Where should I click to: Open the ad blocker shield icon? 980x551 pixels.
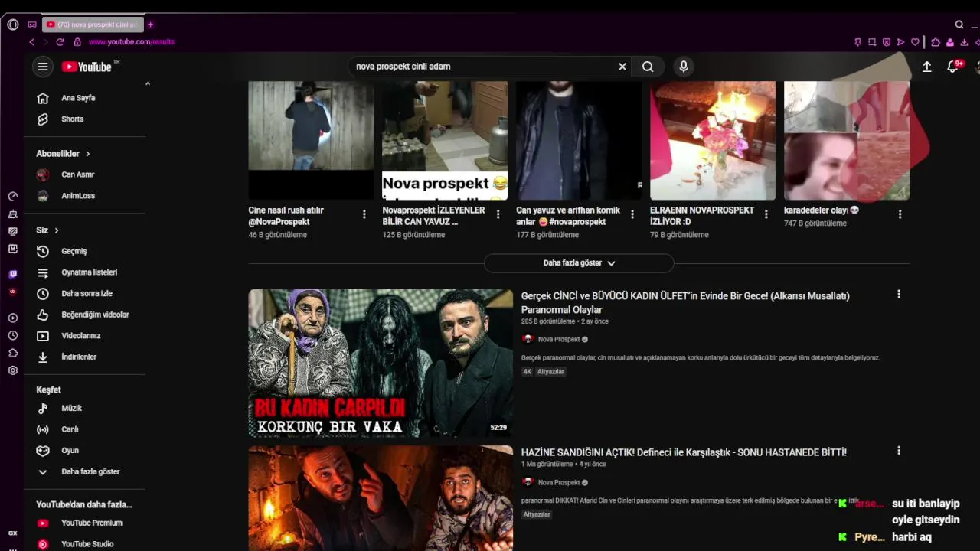click(887, 42)
